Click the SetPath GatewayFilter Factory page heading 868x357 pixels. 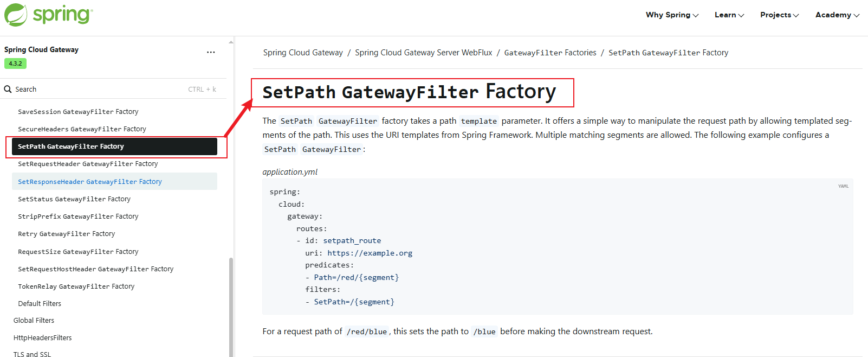409,92
